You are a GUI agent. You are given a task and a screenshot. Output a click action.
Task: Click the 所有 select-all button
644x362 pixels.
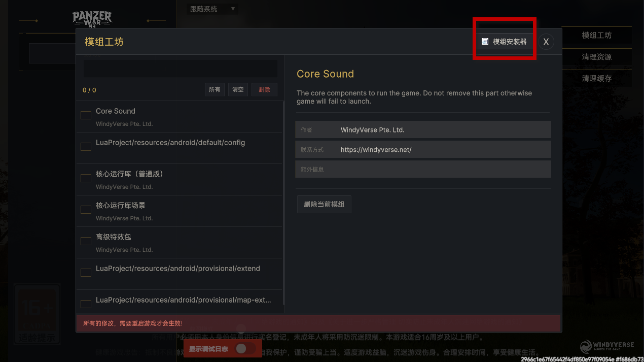pos(214,90)
